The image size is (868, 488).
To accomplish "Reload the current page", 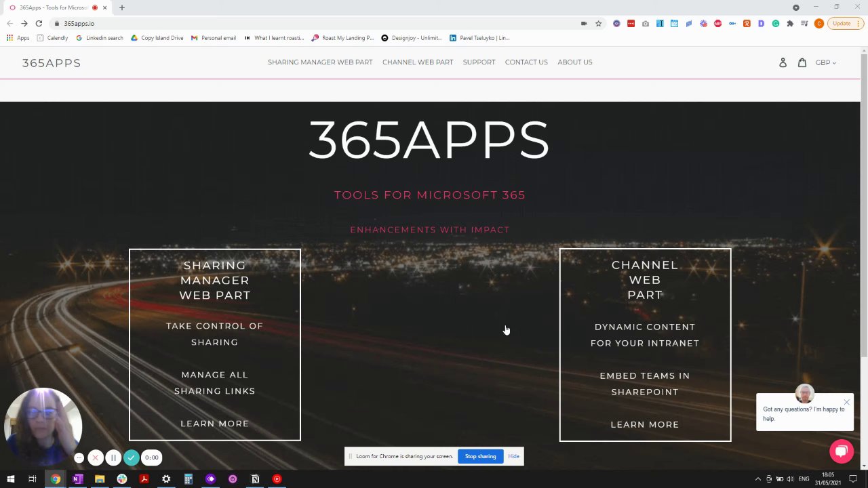I will [x=39, y=24].
